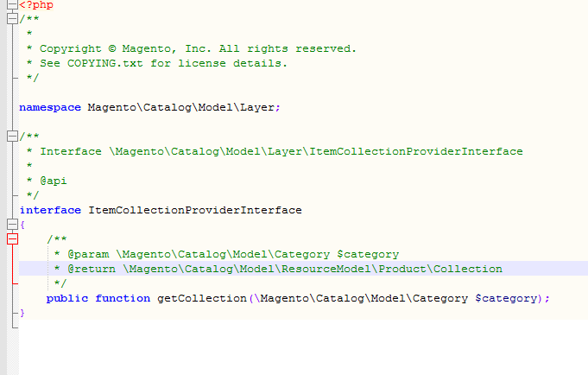Viewport: 588px width, 375px height.
Task: Click the <?php opening tag
Action: tap(36, 5)
